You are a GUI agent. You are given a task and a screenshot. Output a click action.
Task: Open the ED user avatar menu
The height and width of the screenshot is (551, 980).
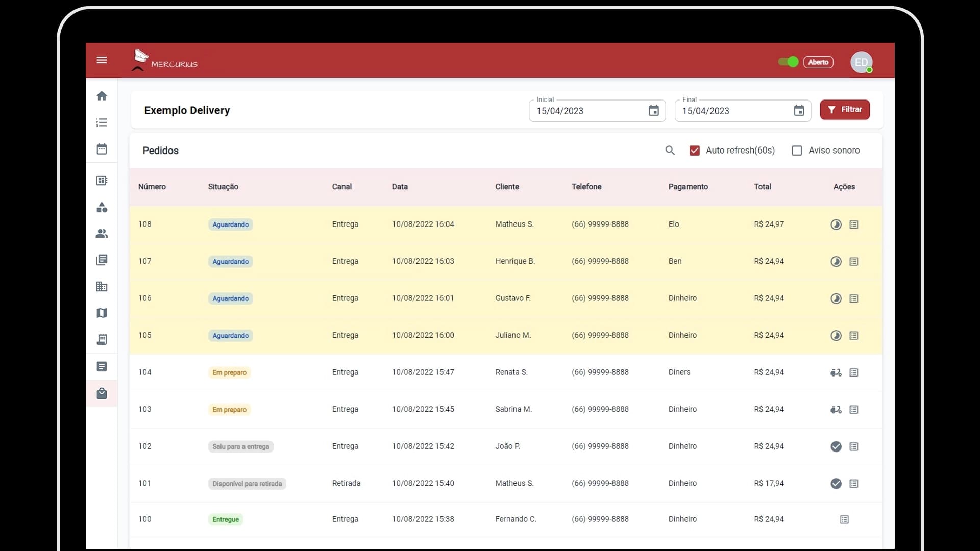point(861,62)
